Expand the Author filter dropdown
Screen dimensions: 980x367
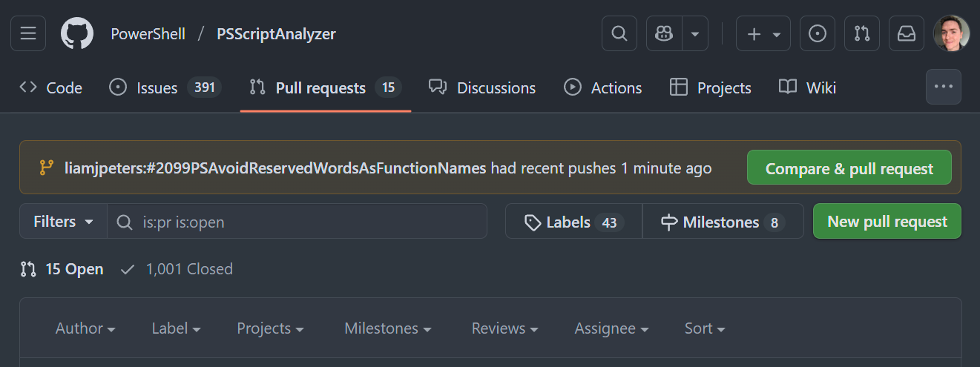pos(85,328)
